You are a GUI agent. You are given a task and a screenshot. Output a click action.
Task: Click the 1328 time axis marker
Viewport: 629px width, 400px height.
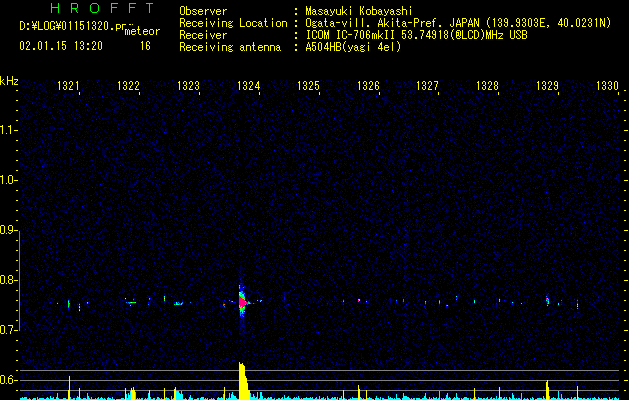[487, 86]
